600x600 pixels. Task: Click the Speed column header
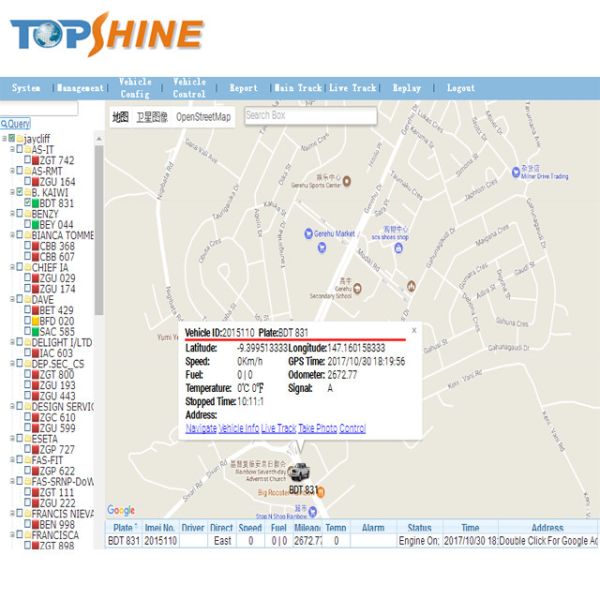click(250, 528)
